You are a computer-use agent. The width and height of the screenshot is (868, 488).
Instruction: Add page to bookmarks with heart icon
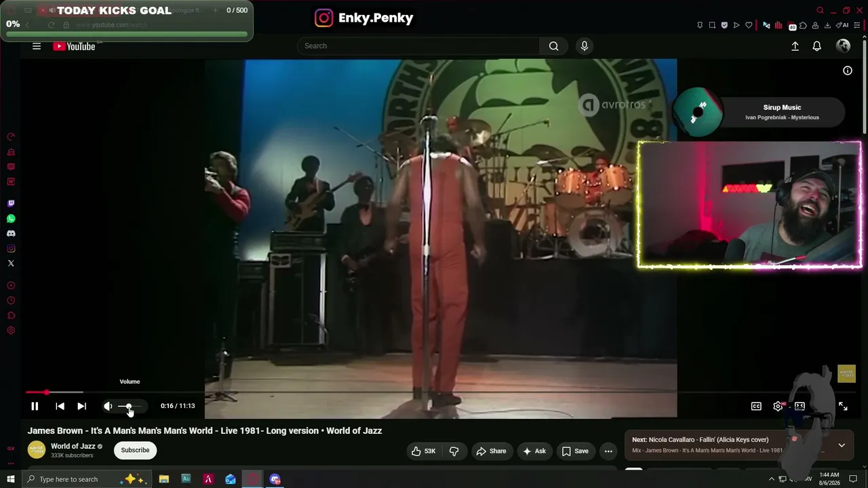click(749, 26)
